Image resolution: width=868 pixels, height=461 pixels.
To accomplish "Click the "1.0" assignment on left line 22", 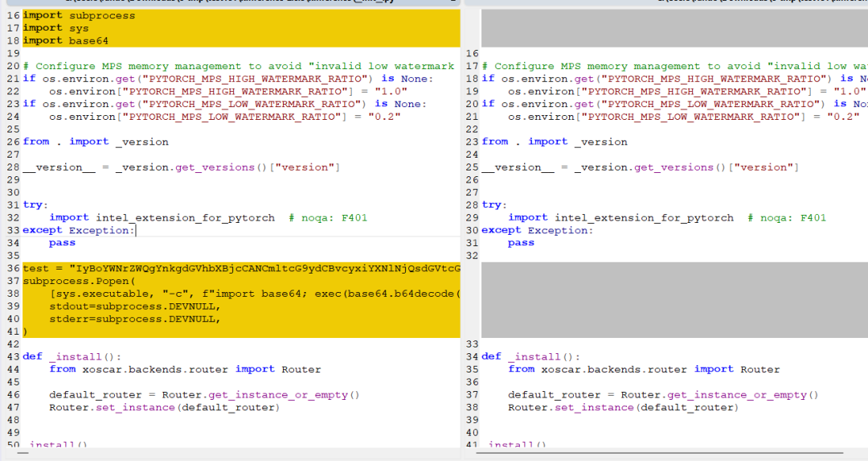I will (x=228, y=92).
